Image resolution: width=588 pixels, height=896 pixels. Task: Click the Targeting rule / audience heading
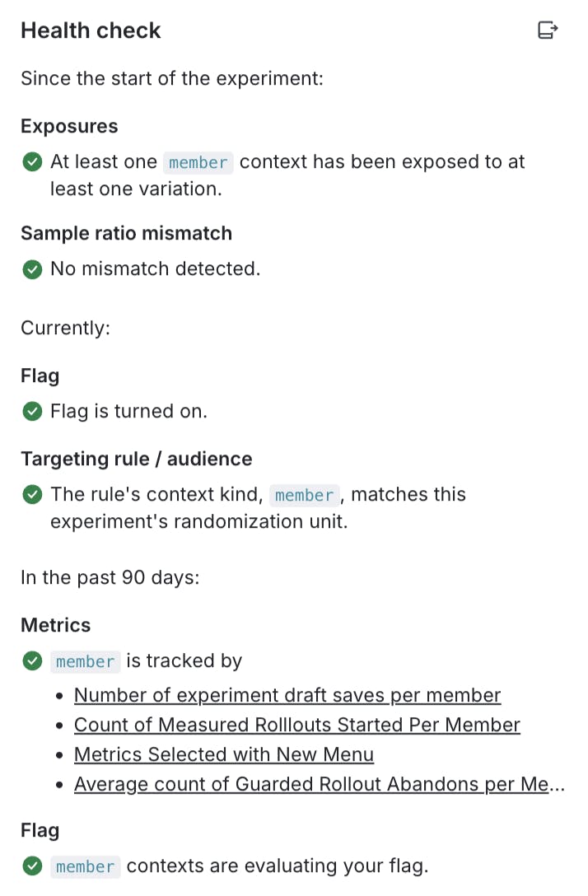136,459
